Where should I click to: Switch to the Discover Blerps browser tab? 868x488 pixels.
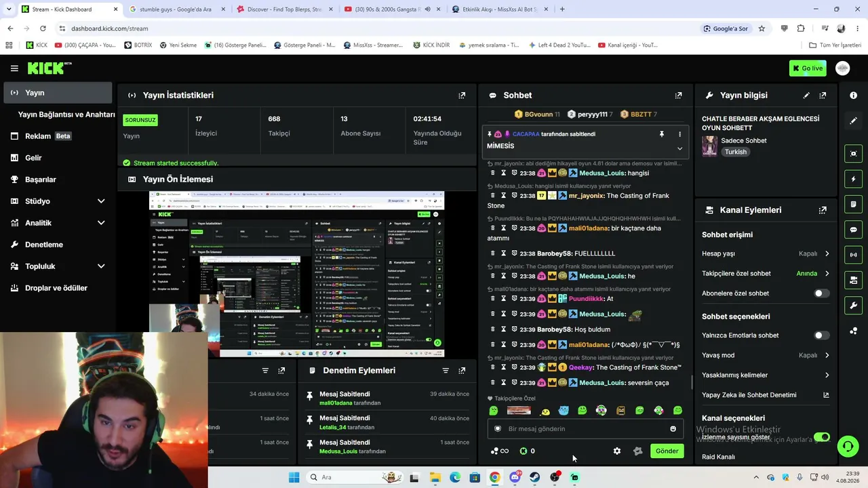point(284,9)
